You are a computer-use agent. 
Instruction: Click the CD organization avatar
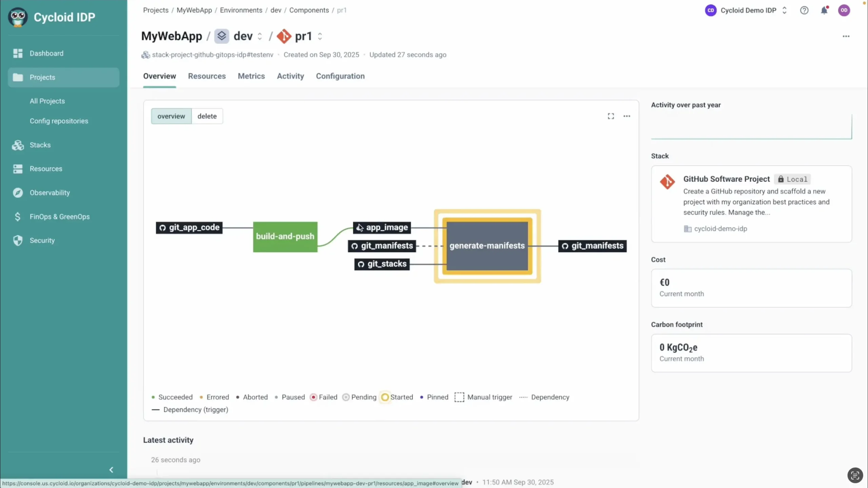click(711, 10)
